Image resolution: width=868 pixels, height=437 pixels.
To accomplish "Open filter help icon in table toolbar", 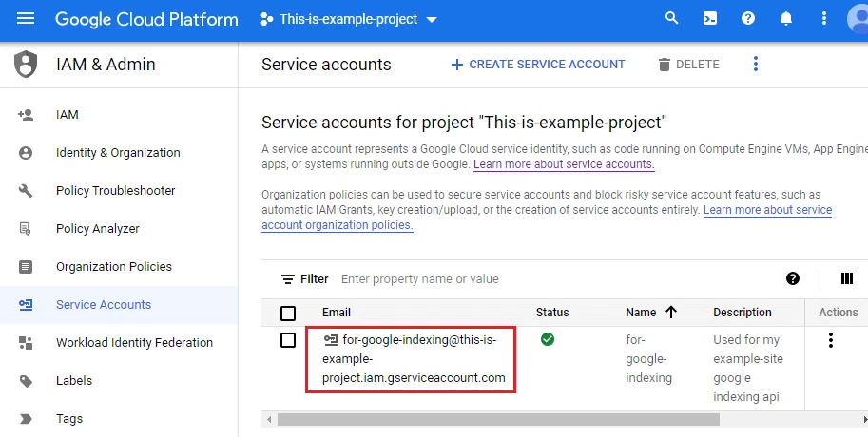I will click(x=793, y=278).
